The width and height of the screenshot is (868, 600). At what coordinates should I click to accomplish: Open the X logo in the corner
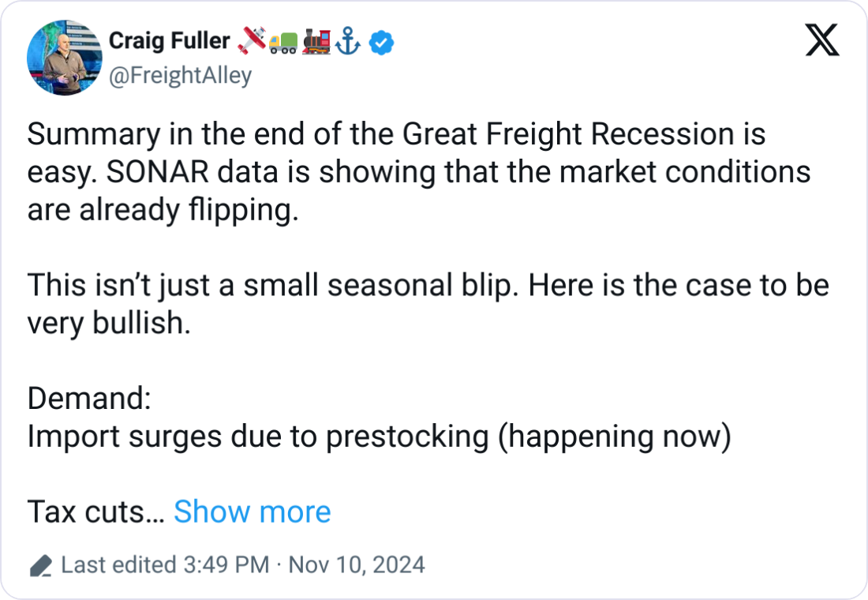(x=821, y=41)
